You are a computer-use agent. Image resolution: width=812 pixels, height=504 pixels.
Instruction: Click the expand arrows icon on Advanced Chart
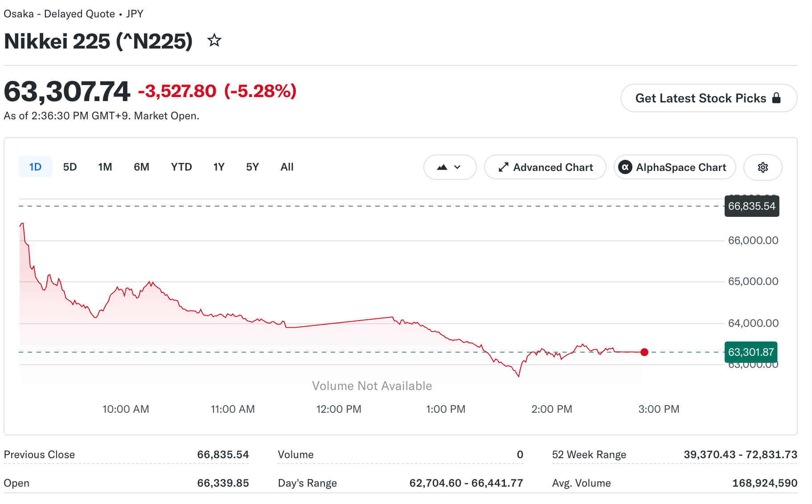(504, 167)
